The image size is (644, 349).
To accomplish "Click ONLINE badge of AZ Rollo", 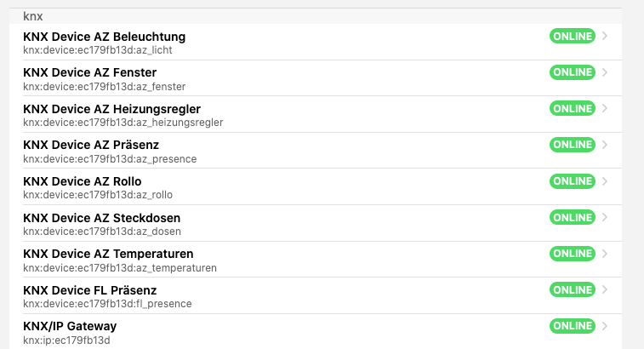I will [x=573, y=181].
